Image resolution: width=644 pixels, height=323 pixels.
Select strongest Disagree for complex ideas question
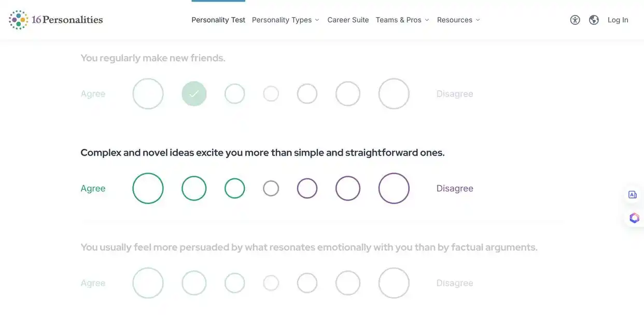pyautogui.click(x=394, y=188)
